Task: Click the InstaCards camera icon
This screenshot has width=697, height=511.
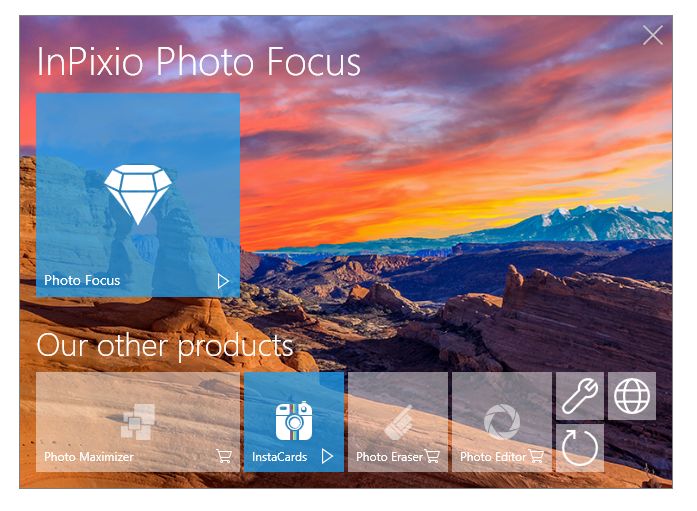Action: [293, 420]
